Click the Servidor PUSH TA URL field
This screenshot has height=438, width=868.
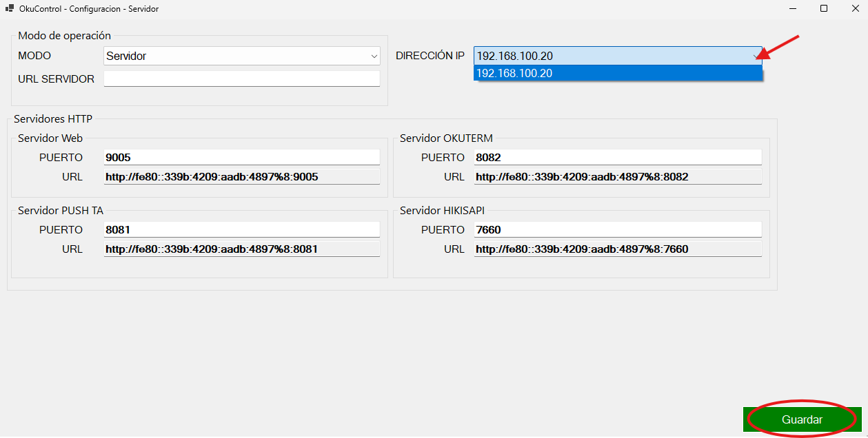coord(241,249)
